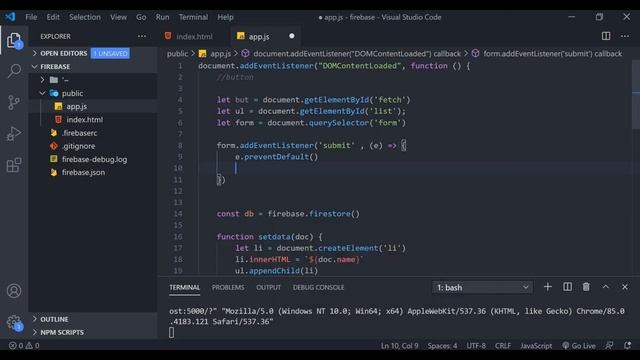Image resolution: width=640 pixels, height=360 pixels.
Task: Open index.html in the file tree
Action: pyautogui.click(x=93, y=120)
